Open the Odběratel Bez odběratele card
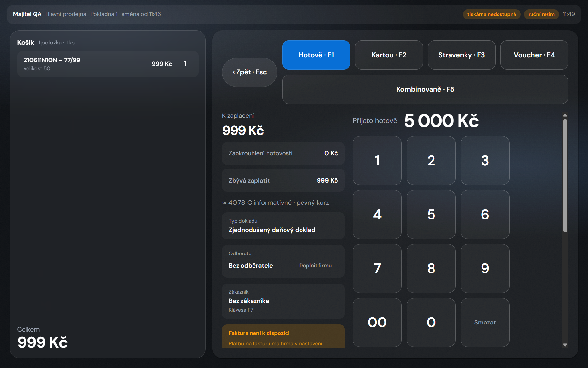This screenshot has height=368, width=588. (x=283, y=261)
